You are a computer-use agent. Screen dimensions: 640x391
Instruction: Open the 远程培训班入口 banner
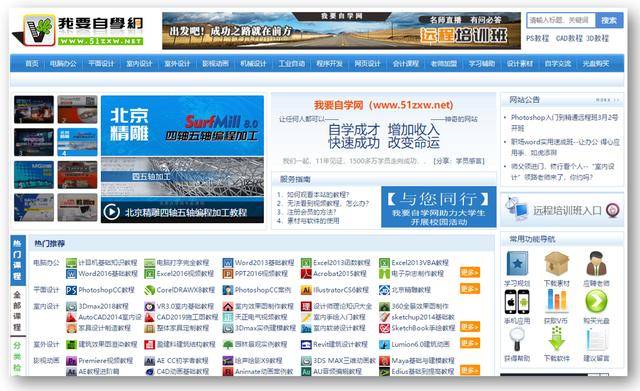tap(562, 210)
